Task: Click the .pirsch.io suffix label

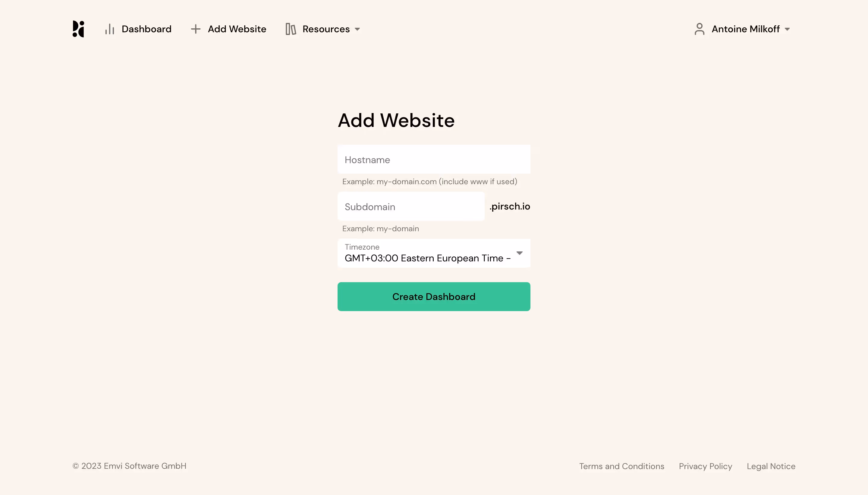Action: pos(509,207)
